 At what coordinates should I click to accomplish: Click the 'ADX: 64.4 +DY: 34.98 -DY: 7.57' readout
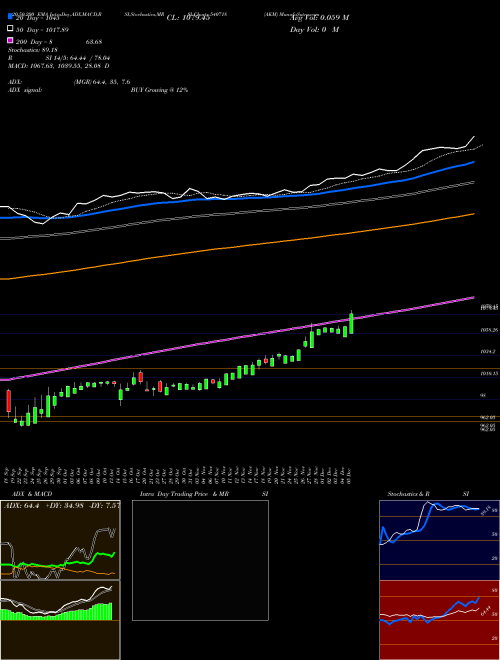coord(62,506)
